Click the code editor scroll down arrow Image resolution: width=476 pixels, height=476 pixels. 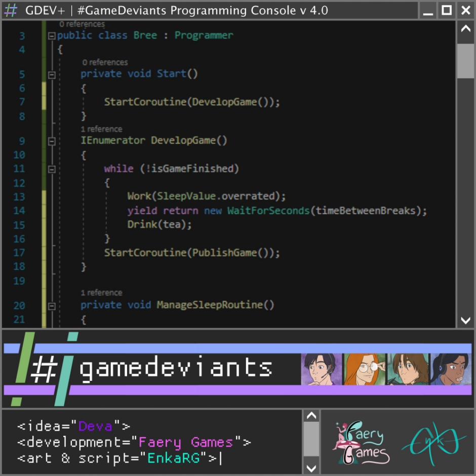465,320
